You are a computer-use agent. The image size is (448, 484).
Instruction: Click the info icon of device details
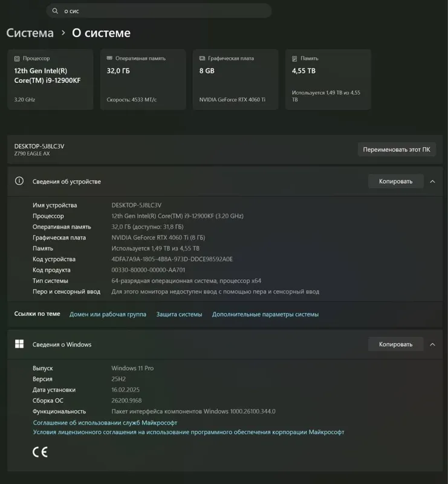click(19, 181)
